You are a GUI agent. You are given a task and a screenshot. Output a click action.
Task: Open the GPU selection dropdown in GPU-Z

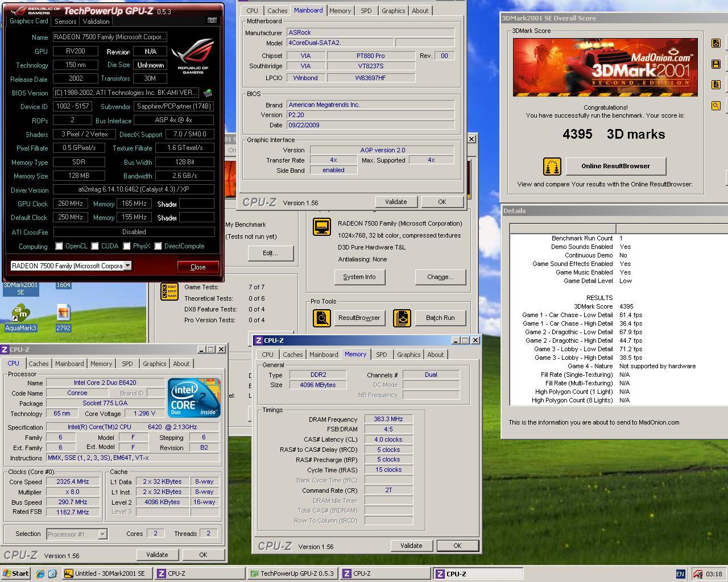pyautogui.click(x=127, y=265)
